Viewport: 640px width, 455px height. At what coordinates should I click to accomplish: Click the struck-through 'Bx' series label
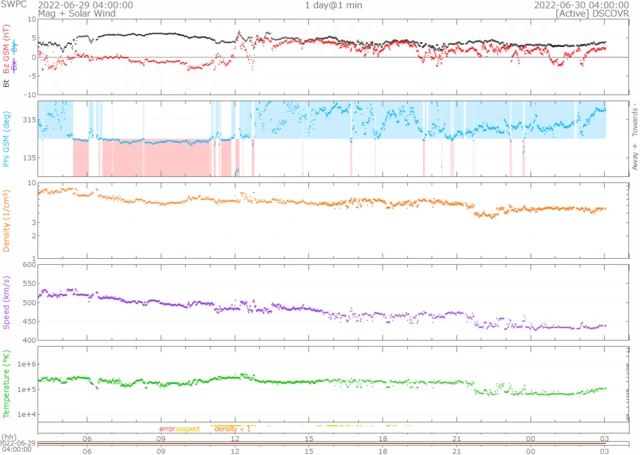point(14,65)
